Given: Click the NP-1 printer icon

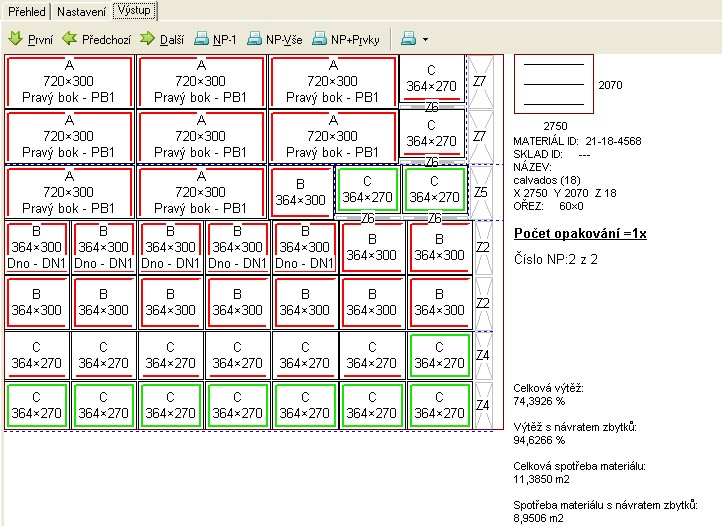Looking at the screenshot, I should (201, 39).
